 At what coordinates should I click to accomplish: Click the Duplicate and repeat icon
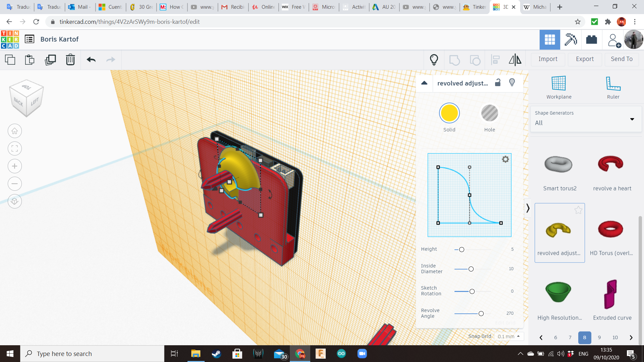coord(50,60)
